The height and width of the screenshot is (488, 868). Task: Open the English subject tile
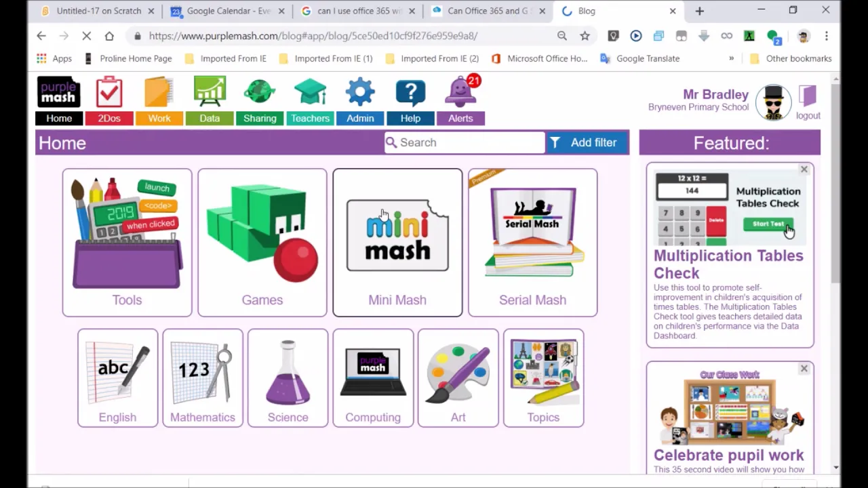tap(117, 378)
